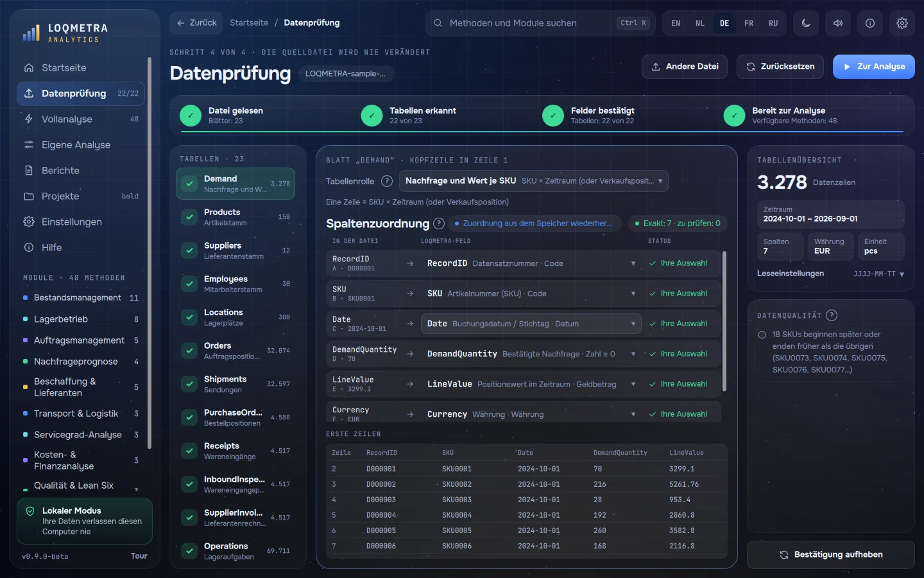Click the Zurück back button
Screen dimensions: 924x578
[x=197, y=23]
